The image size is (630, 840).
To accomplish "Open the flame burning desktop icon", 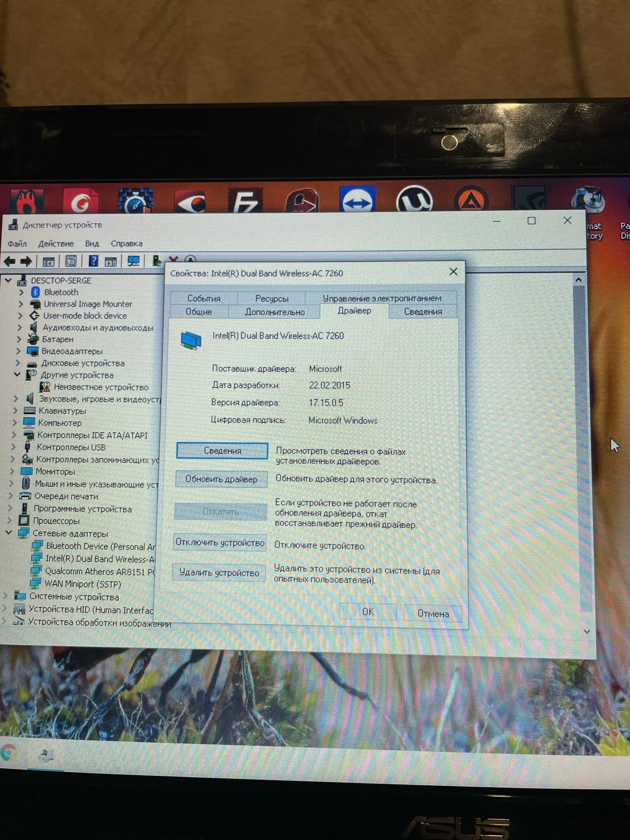I will coord(26,202).
